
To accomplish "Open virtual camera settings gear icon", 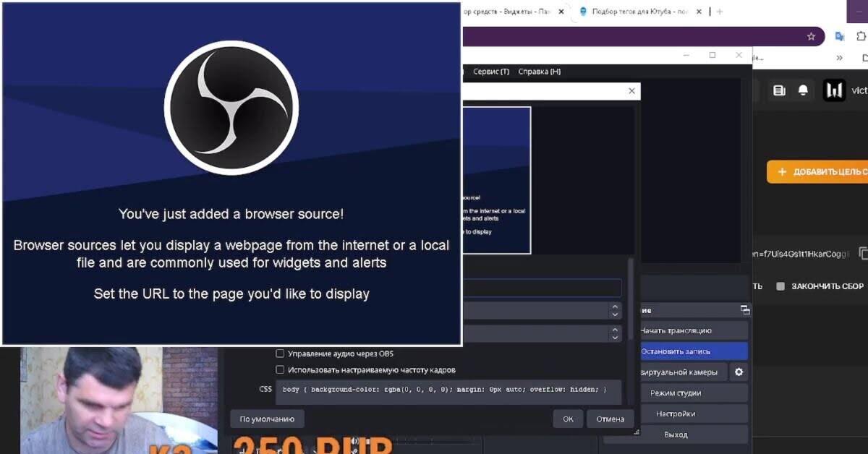I will tap(739, 372).
